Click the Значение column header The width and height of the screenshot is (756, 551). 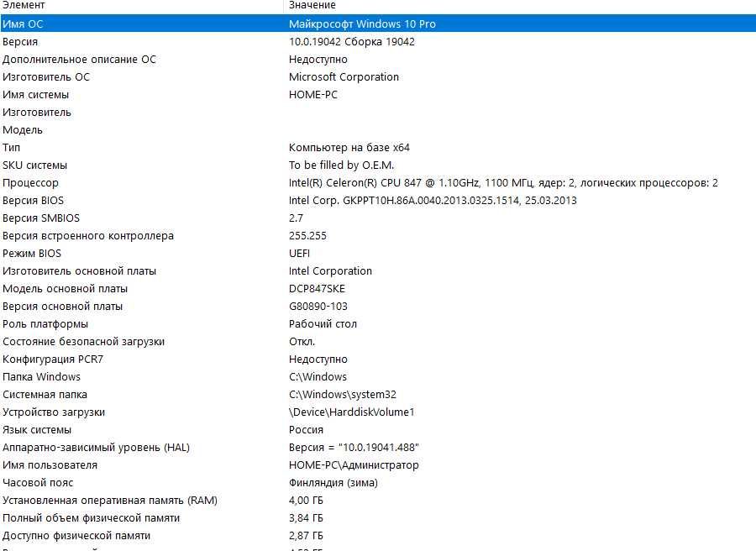click(x=312, y=5)
